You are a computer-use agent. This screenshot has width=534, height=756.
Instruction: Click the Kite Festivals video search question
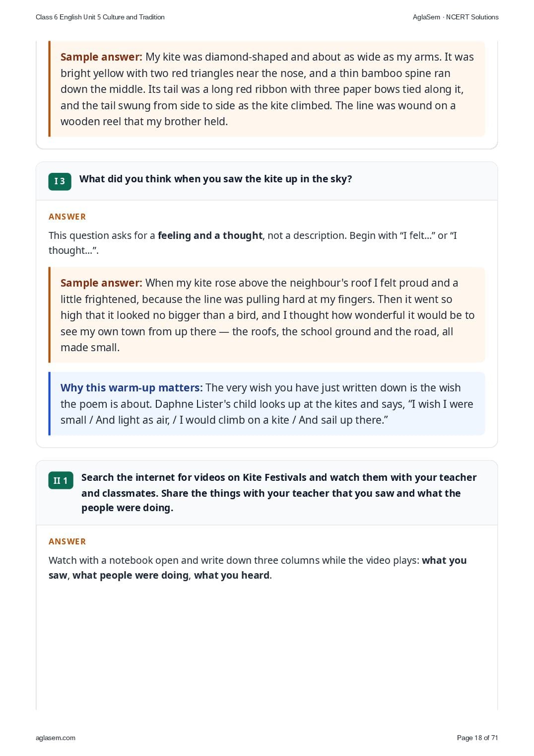pos(279,492)
